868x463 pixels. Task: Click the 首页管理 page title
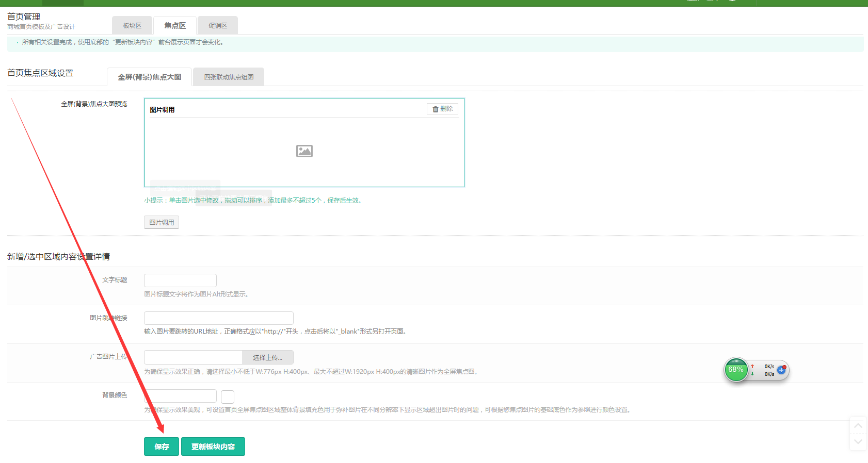tap(24, 16)
